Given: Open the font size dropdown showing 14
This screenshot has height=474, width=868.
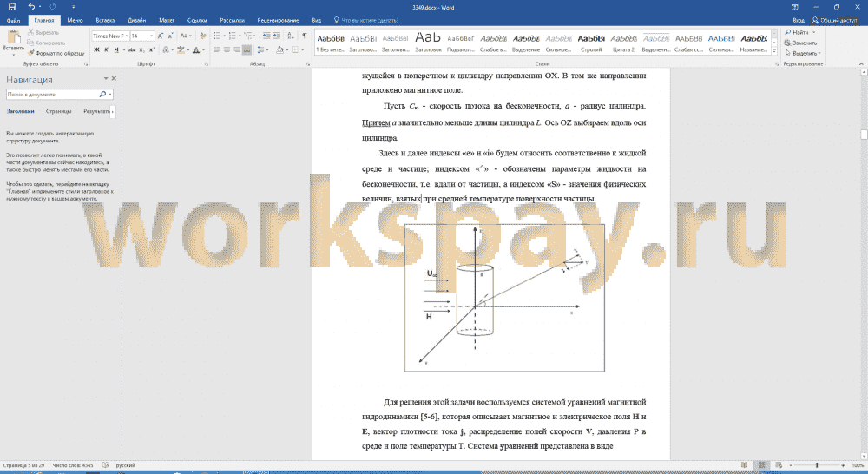Looking at the screenshot, I should [152, 36].
